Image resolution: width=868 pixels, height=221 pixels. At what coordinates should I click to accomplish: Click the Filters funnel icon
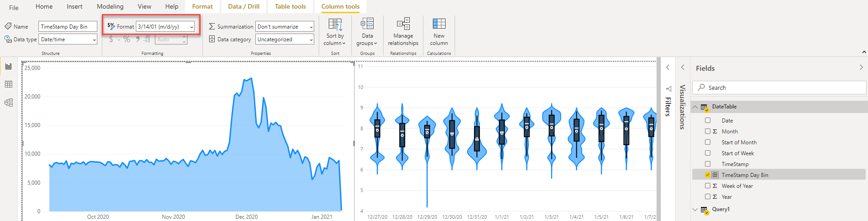(x=669, y=89)
